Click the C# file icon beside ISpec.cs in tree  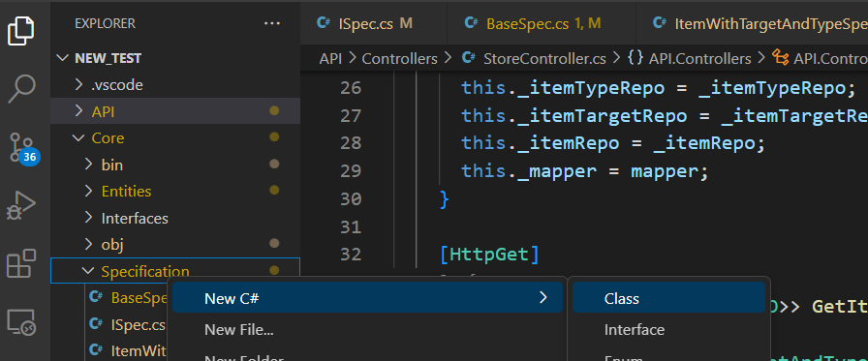click(x=96, y=324)
